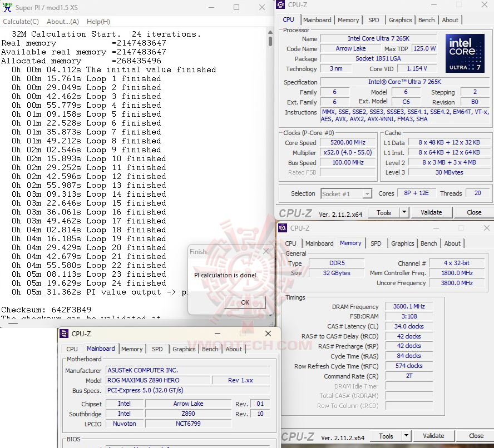Click the Core Speed 5200.00 MHz value

click(348, 143)
